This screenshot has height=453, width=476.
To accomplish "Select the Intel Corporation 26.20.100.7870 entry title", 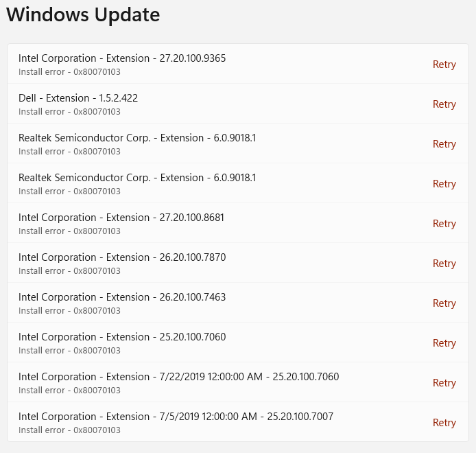I will click(122, 257).
